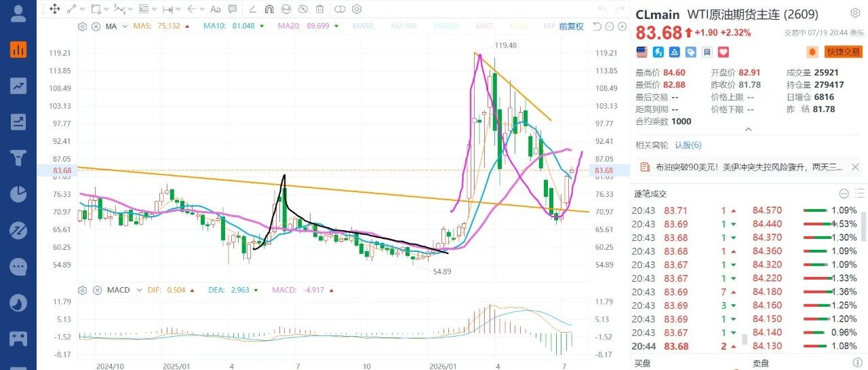The height and width of the screenshot is (370, 868).
Task: Redo drawing action arrow
Action: click(x=620, y=10)
